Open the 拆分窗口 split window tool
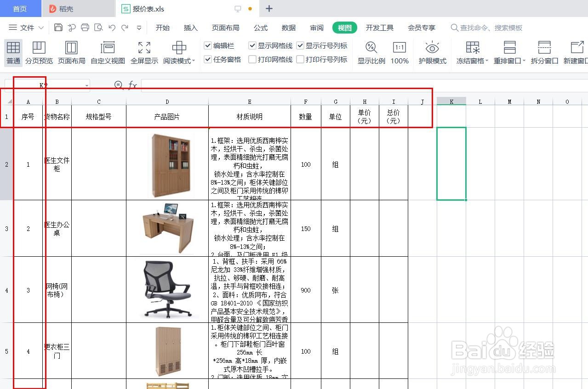 (x=544, y=52)
